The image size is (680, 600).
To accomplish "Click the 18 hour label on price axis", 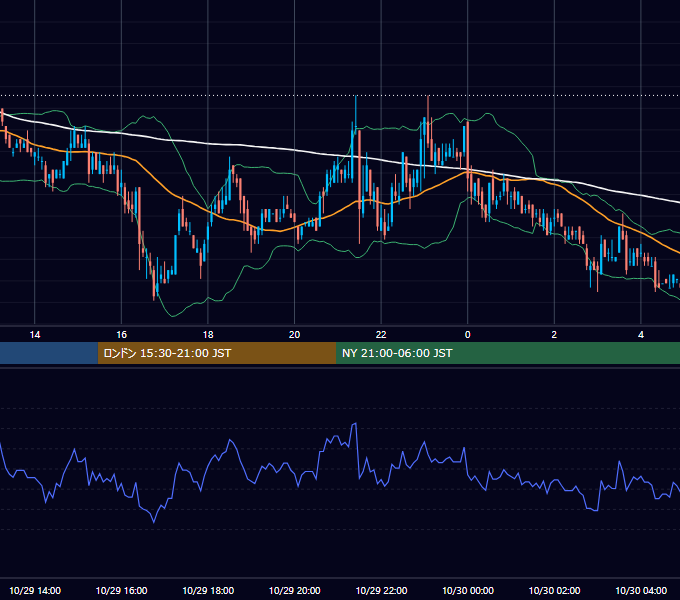I will point(208,335).
